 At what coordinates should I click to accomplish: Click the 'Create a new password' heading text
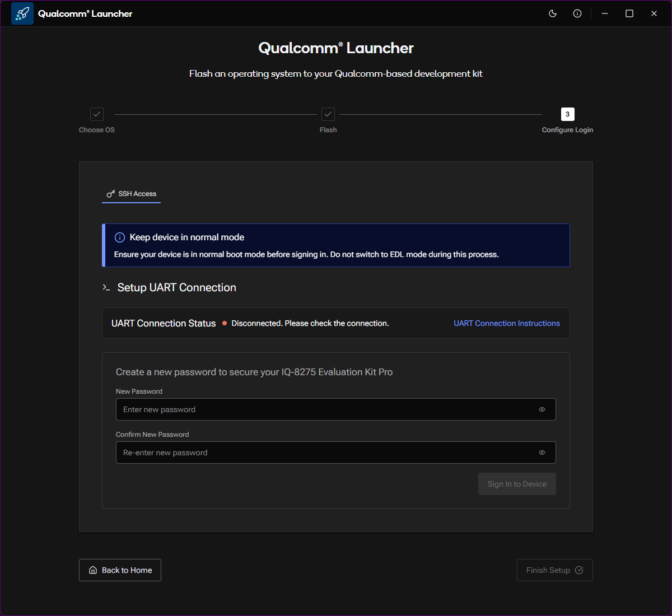pyautogui.click(x=254, y=372)
